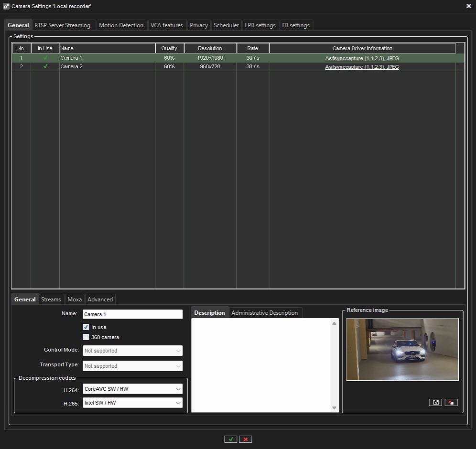Enable the 360 camera checkbox
476x449 pixels.
point(86,337)
